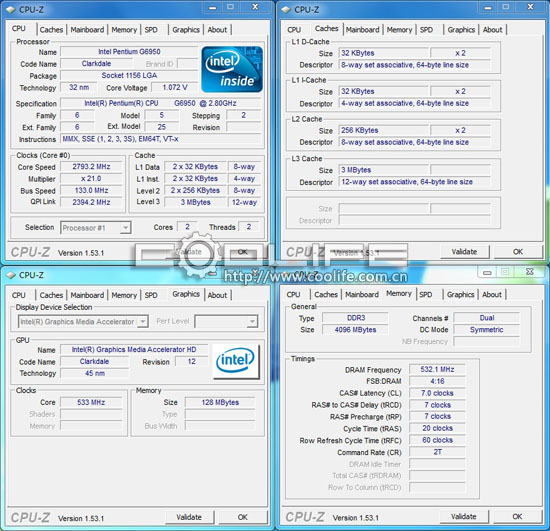Open Mainboard tab in the Caches-tab window
Image resolution: width=550 pixels, height=531 pixels.
[362, 30]
